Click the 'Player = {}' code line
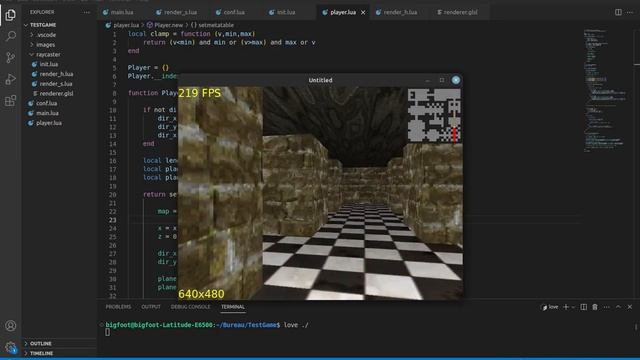Viewport: 640px width, 360px height. pyautogui.click(x=148, y=68)
